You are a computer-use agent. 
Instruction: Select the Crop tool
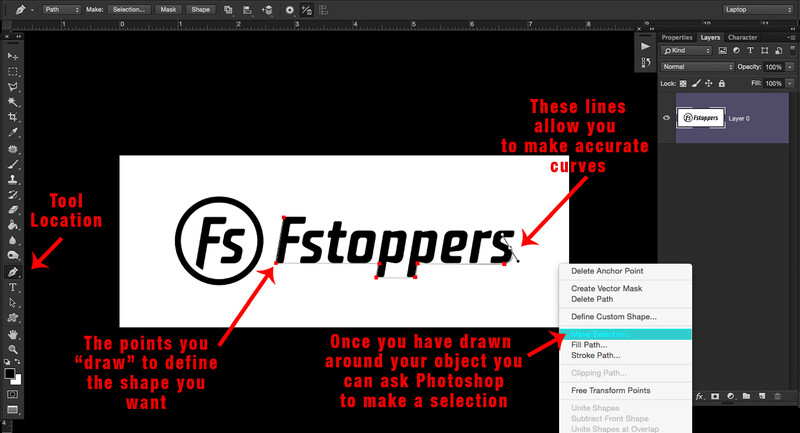pyautogui.click(x=13, y=117)
